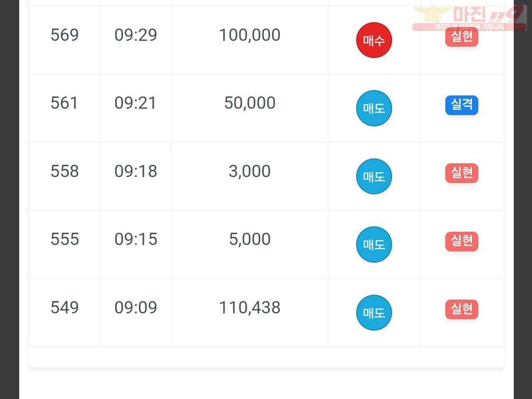Select round number 569

point(65,35)
